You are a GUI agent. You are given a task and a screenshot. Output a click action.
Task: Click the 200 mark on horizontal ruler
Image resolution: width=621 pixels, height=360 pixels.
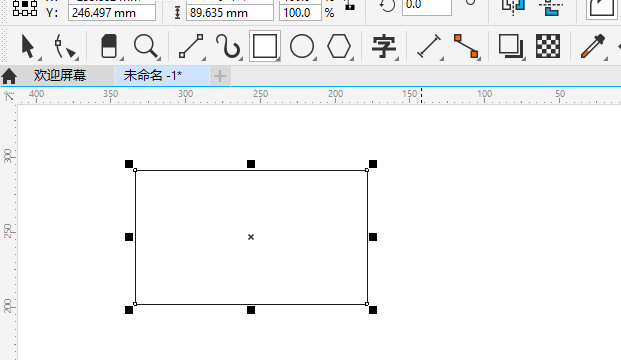(x=335, y=94)
